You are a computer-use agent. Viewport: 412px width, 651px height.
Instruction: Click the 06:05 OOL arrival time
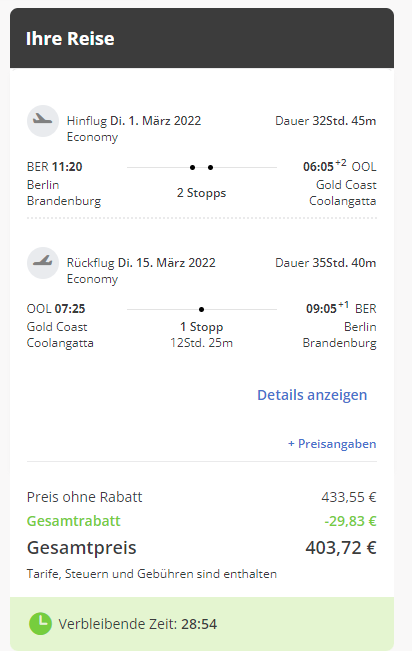point(340,166)
